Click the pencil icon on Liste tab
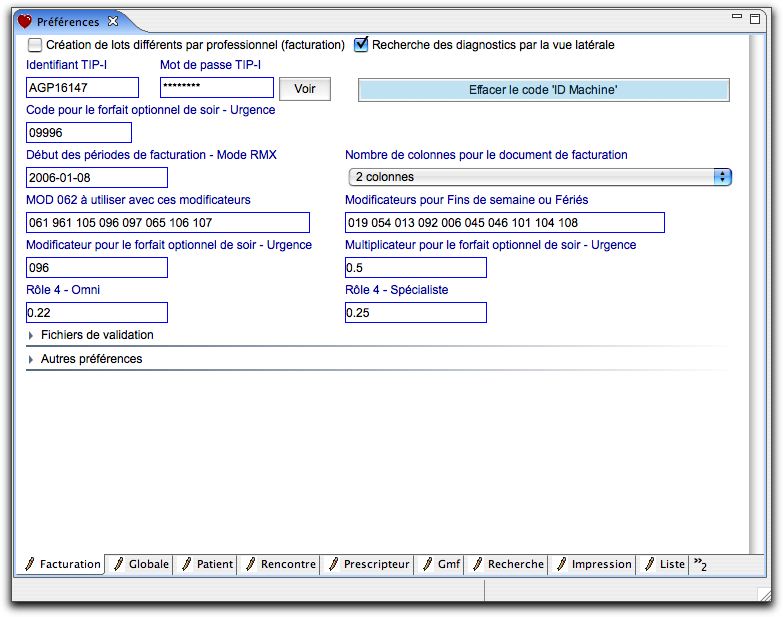The image size is (783, 617). pyautogui.click(x=649, y=564)
